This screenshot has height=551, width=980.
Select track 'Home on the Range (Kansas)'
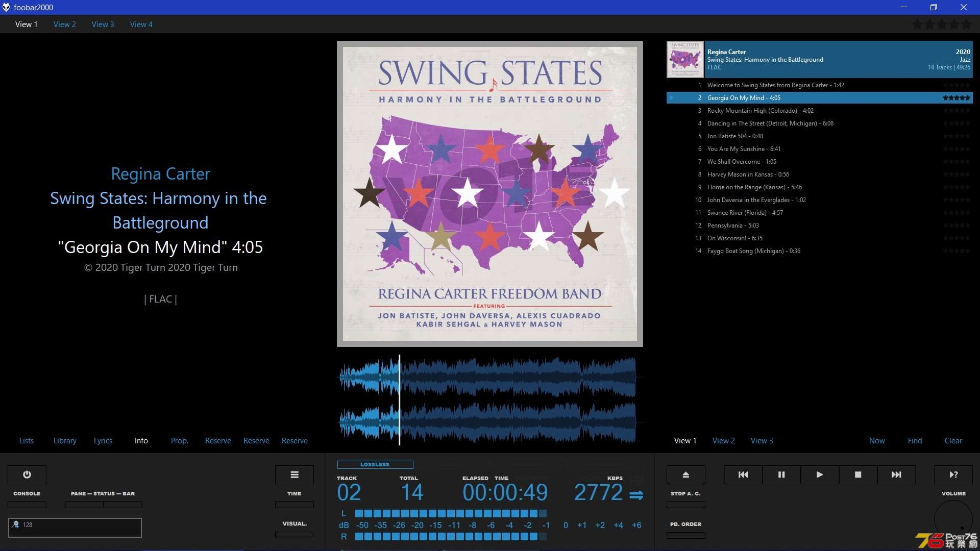[820, 187]
